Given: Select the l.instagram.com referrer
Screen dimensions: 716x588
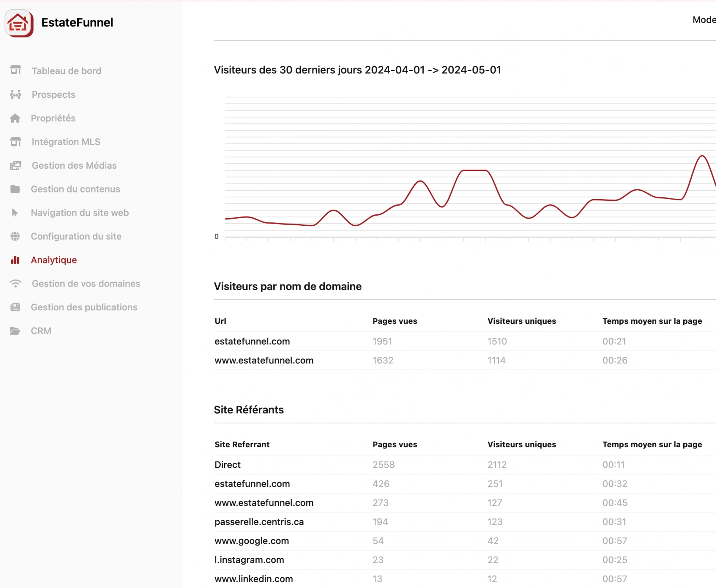Looking at the screenshot, I should point(249,560).
